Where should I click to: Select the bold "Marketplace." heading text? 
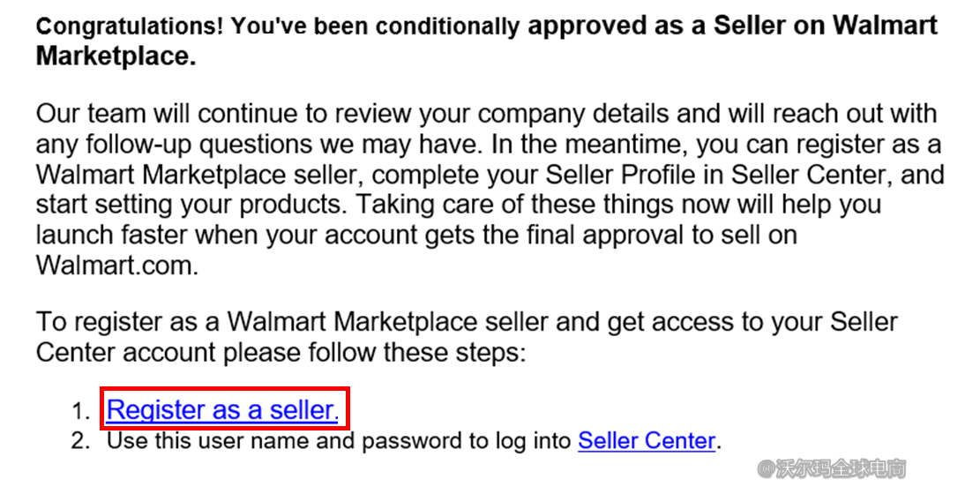click(x=115, y=56)
